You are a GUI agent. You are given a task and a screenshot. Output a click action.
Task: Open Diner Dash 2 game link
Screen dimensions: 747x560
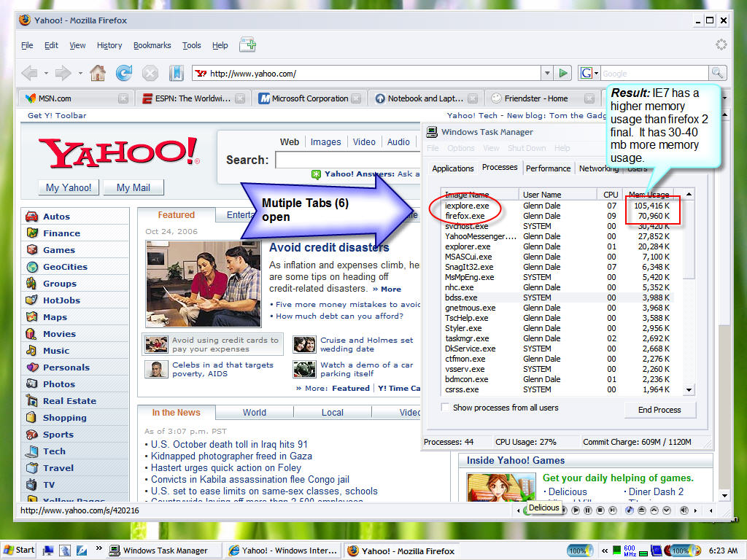click(656, 491)
